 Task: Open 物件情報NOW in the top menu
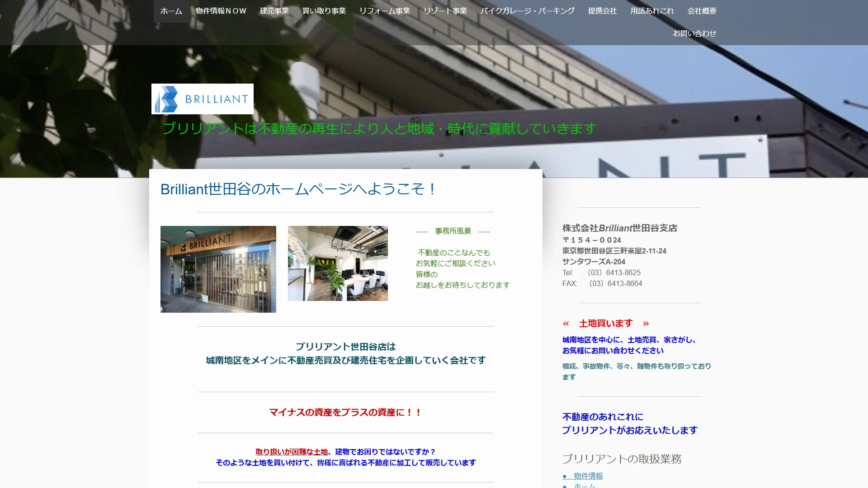221,11
